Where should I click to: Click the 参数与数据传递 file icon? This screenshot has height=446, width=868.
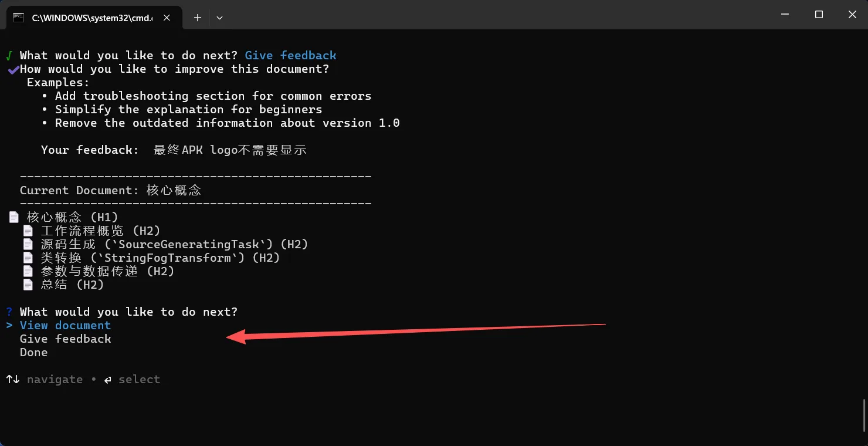28,271
